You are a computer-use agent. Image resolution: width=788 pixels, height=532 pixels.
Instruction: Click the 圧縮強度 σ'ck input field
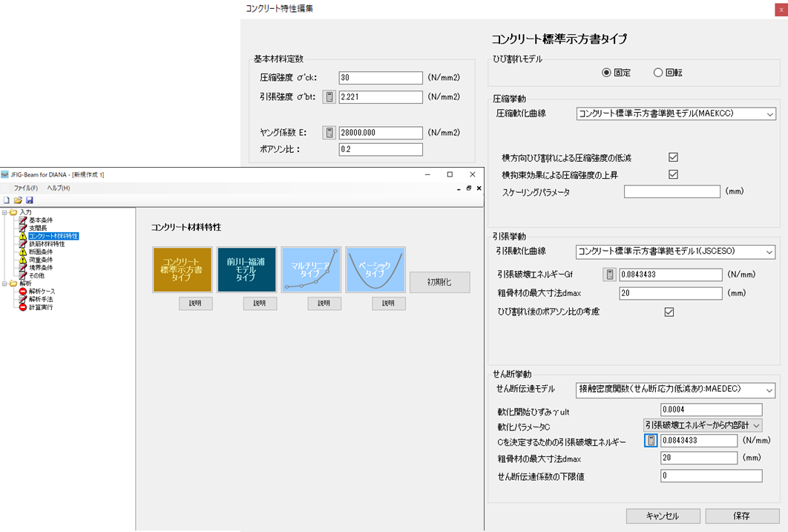[x=381, y=78]
